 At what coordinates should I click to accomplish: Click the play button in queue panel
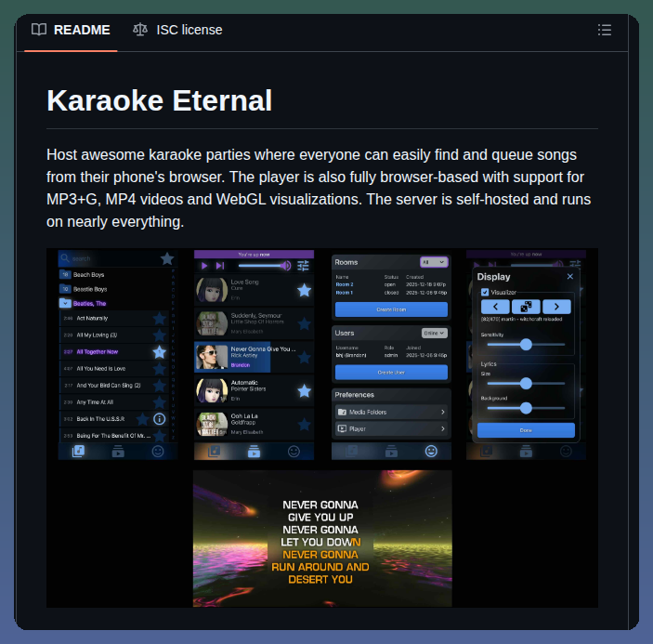click(x=204, y=266)
